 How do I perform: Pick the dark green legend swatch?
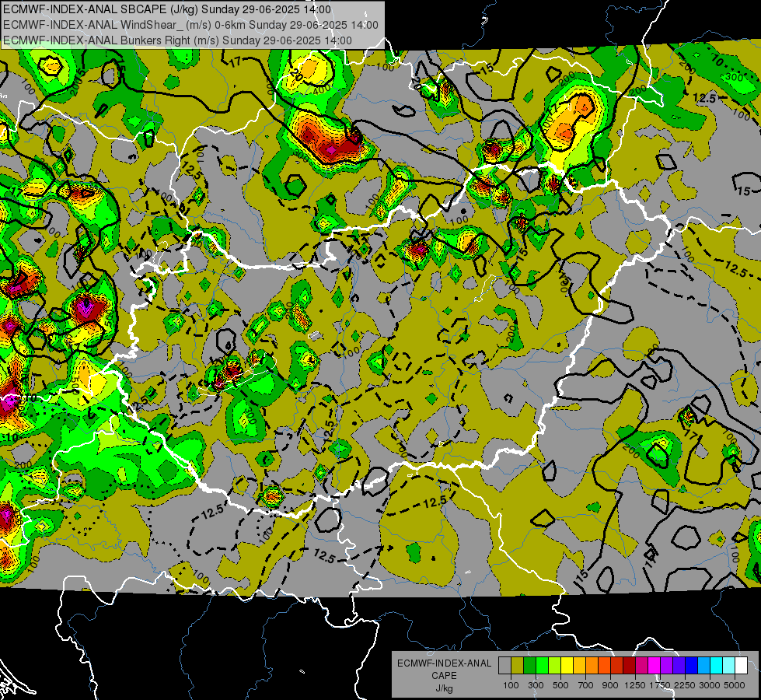[529, 666]
